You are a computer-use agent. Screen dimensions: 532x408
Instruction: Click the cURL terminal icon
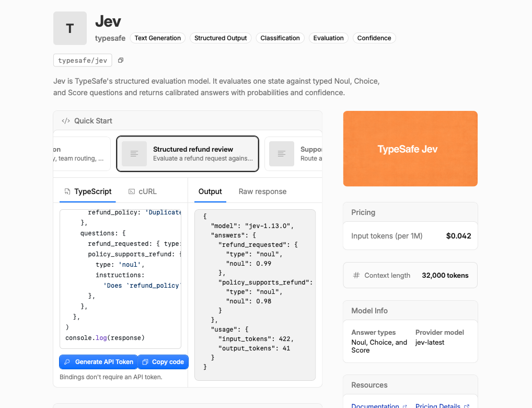132,191
